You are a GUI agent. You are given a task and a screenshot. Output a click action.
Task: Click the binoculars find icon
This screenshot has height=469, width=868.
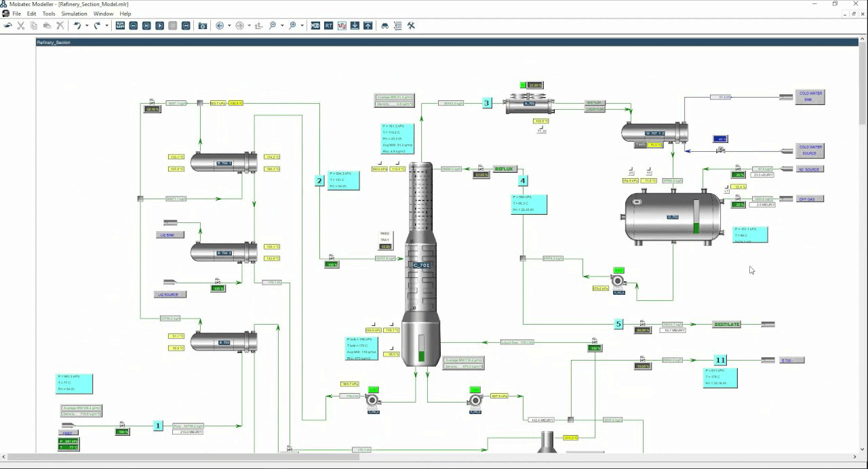[385, 26]
